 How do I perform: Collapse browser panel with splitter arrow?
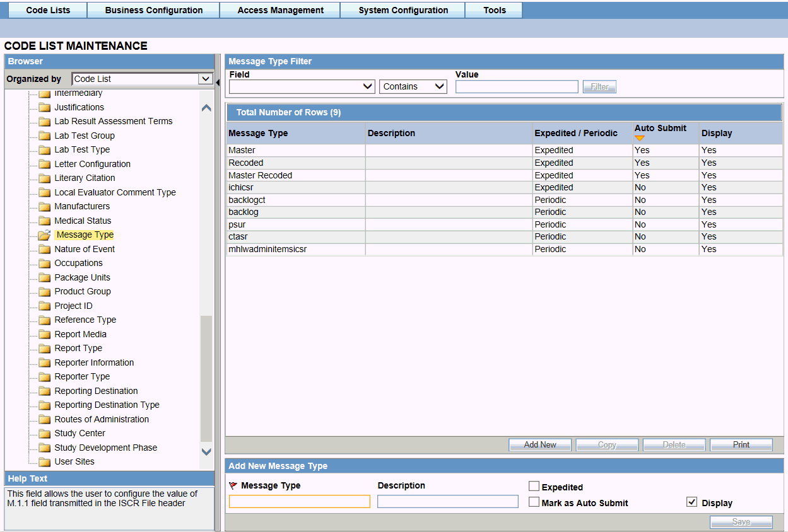(x=218, y=82)
